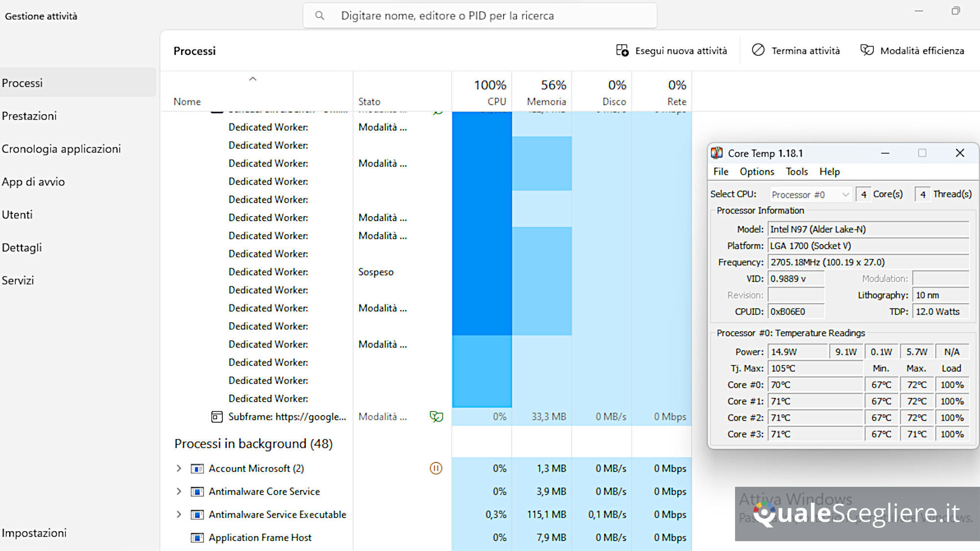Expand the Account Microsoft process group
The height and width of the screenshot is (551, 980).
coord(179,468)
